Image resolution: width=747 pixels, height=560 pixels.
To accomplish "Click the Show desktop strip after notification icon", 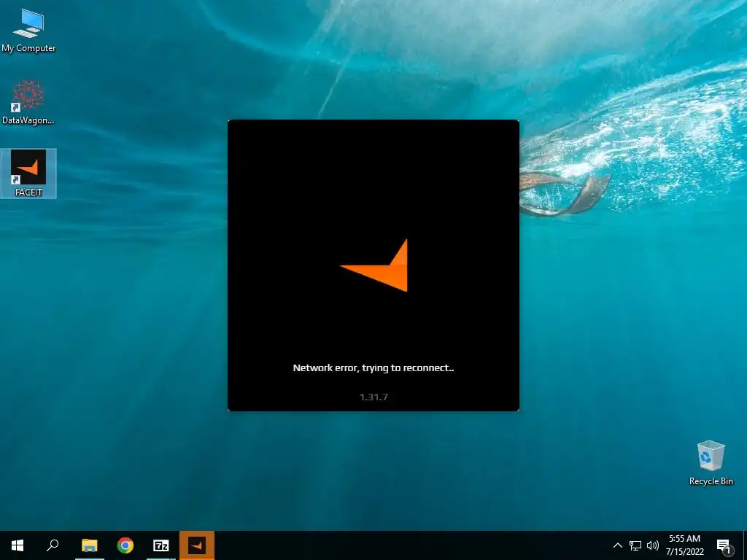I will tap(744, 545).
